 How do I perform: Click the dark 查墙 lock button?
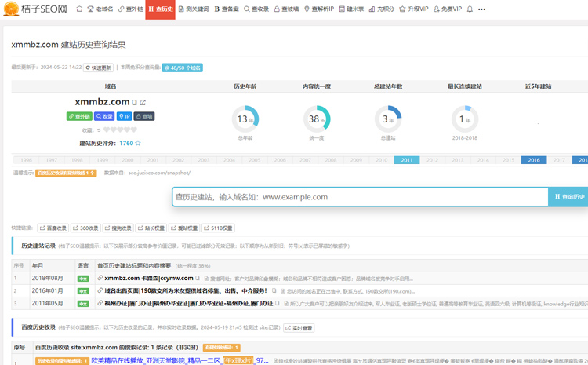144,116
